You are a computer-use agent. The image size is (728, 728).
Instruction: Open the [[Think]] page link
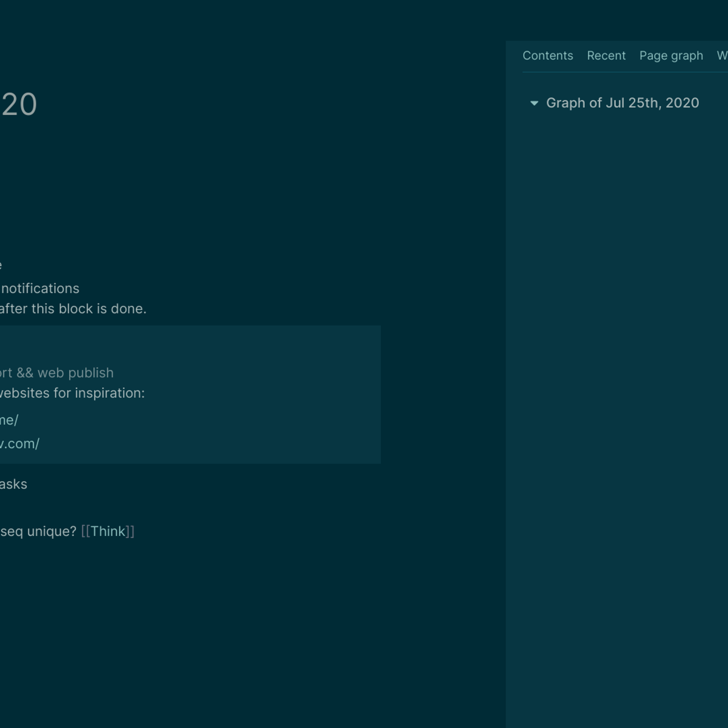(108, 531)
